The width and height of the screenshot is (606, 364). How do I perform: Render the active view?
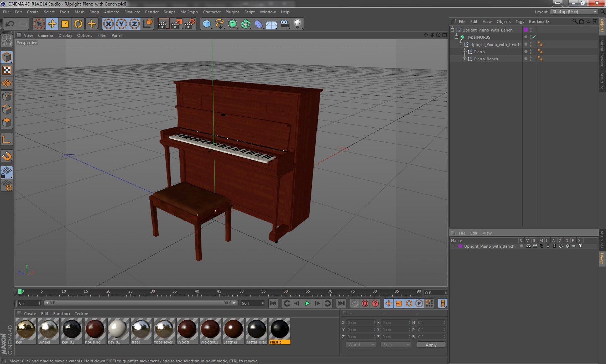[x=163, y=24]
